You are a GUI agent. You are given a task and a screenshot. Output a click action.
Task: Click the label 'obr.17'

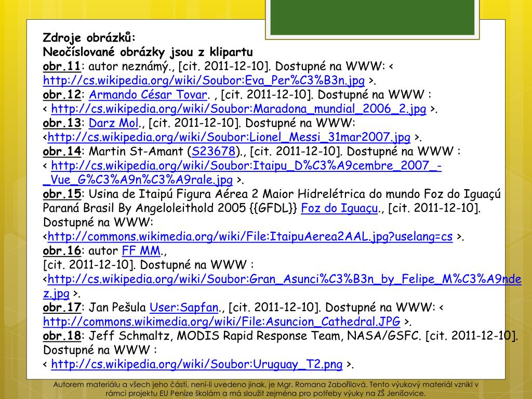[62, 308]
